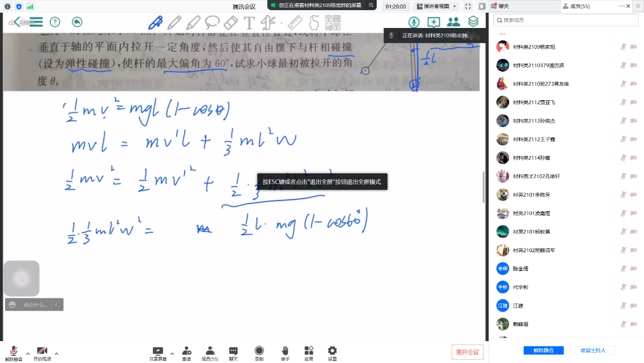Expand audio options arrow beside 解除静音
644x363 pixels.
click(28, 353)
